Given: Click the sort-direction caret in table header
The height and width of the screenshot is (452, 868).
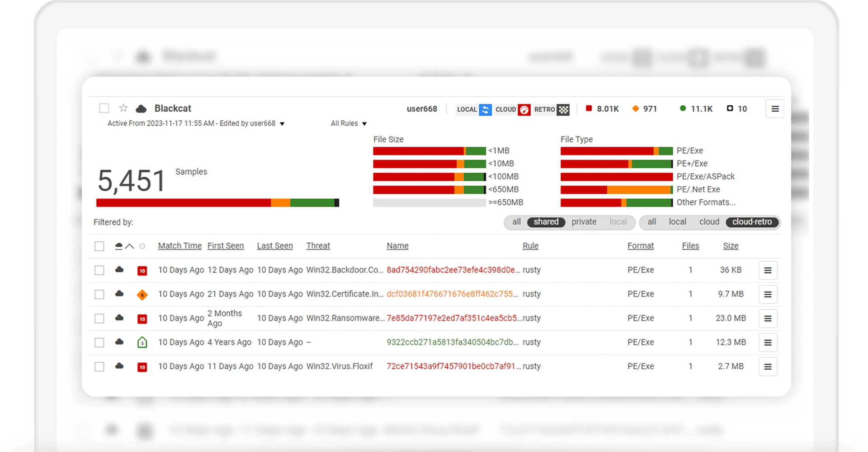Looking at the screenshot, I should (x=130, y=246).
